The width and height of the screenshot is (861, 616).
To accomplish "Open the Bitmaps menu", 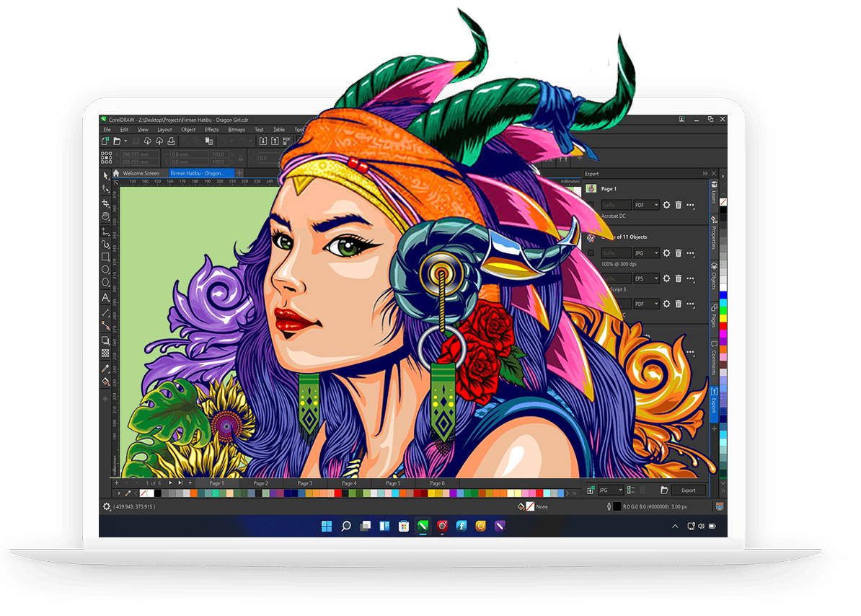I will 237,130.
